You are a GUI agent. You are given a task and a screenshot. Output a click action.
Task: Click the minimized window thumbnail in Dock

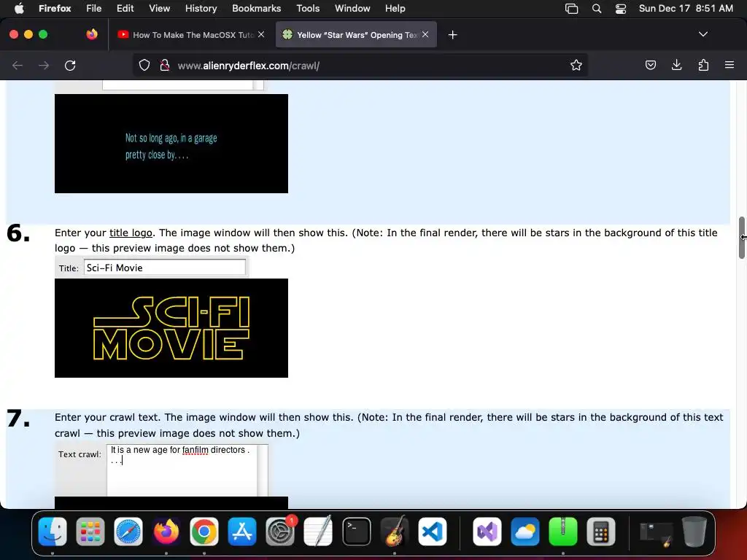click(x=656, y=532)
